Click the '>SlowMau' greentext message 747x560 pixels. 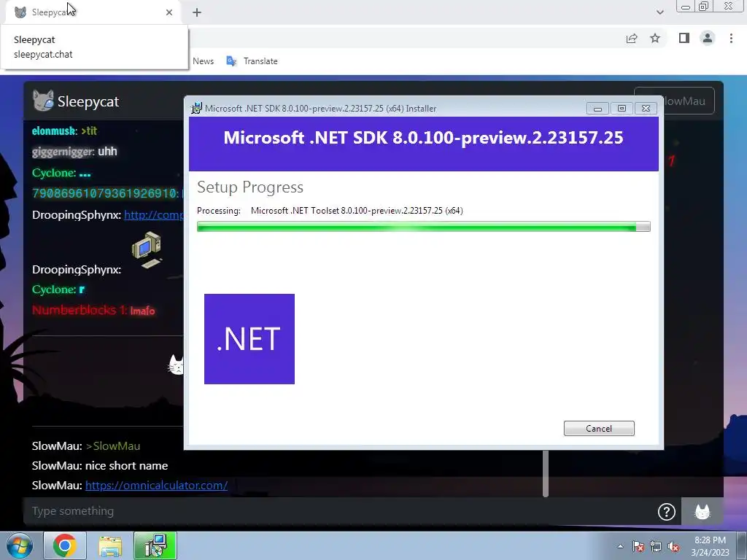[x=113, y=446]
